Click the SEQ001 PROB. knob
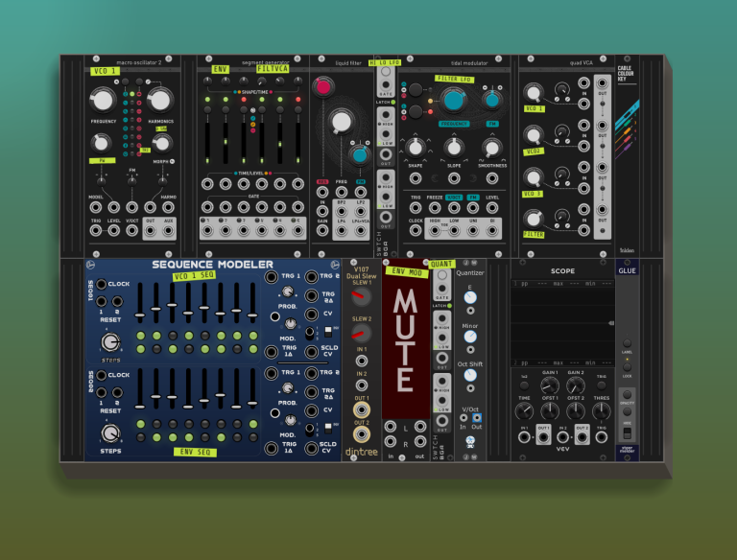Viewport: 737px width, 560px height. click(x=288, y=292)
